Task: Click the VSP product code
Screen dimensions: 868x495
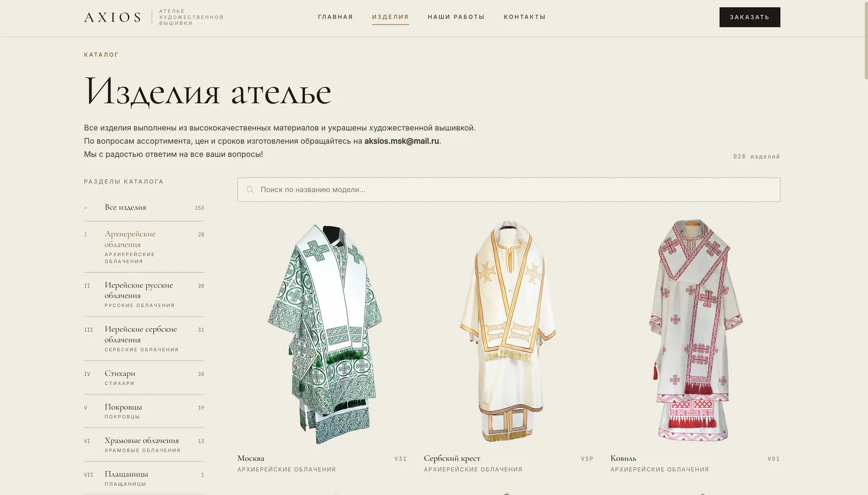Action: 587,459
